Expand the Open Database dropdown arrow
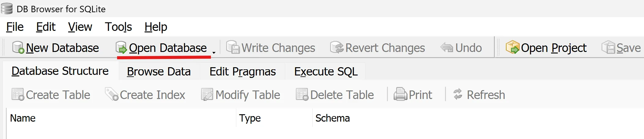 pyautogui.click(x=214, y=52)
